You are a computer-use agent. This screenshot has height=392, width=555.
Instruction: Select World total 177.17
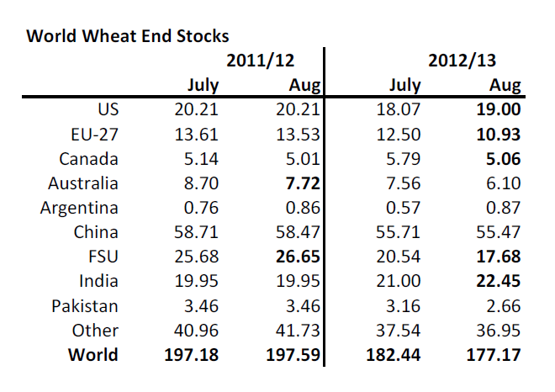pyautogui.click(x=494, y=355)
